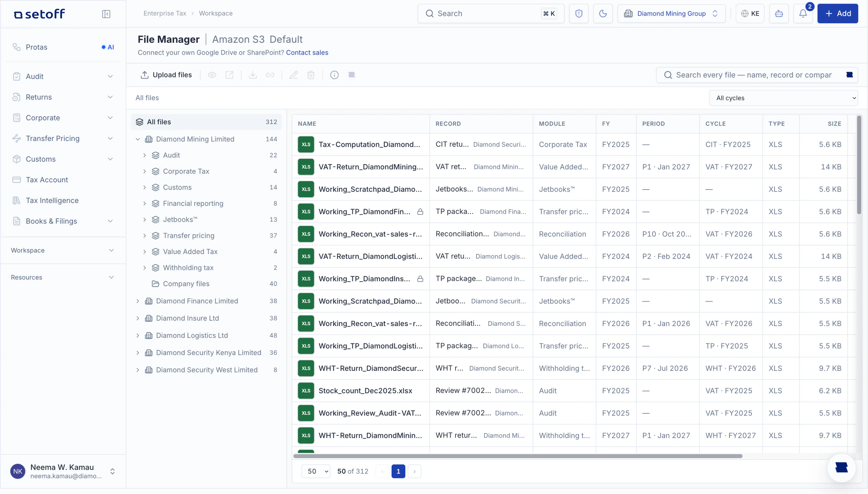This screenshot has height=494, width=868.
Task: Open the All cycles dropdown
Action: point(783,98)
